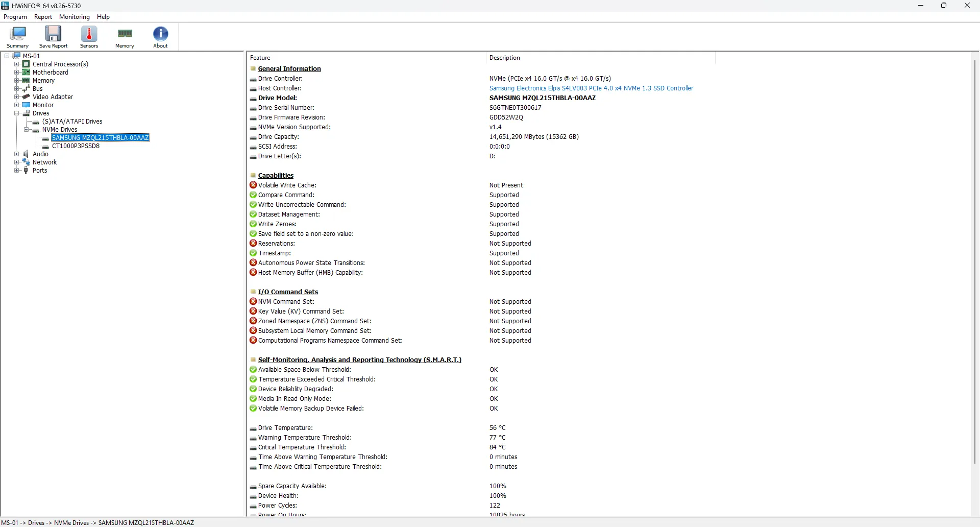This screenshot has width=980, height=527.
Task: Open the Program menu
Action: 15,17
